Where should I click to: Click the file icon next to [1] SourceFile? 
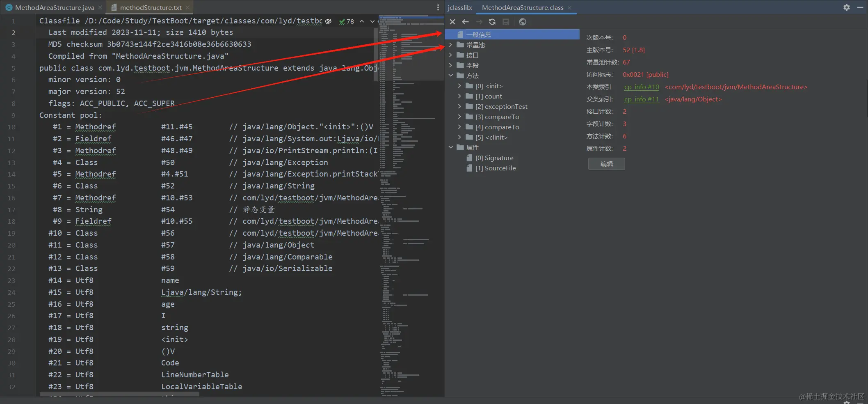coord(469,168)
